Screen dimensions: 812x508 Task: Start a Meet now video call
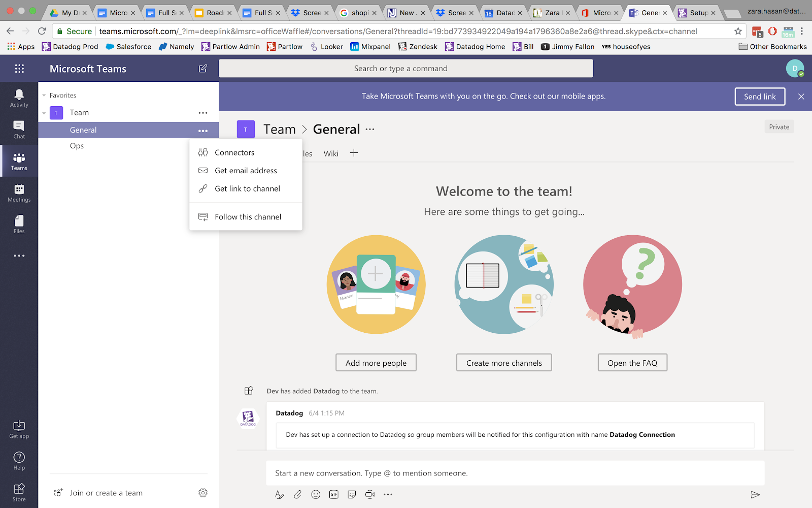(370, 494)
